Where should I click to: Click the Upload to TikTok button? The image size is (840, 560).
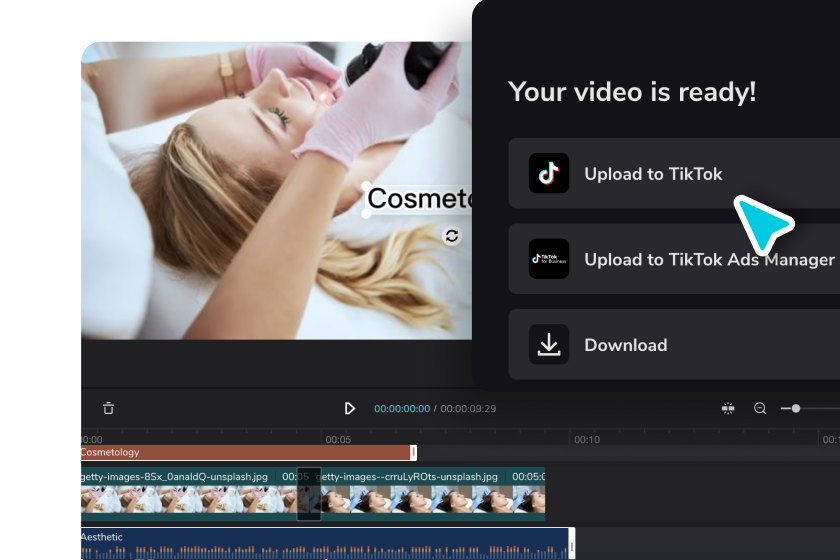click(674, 173)
